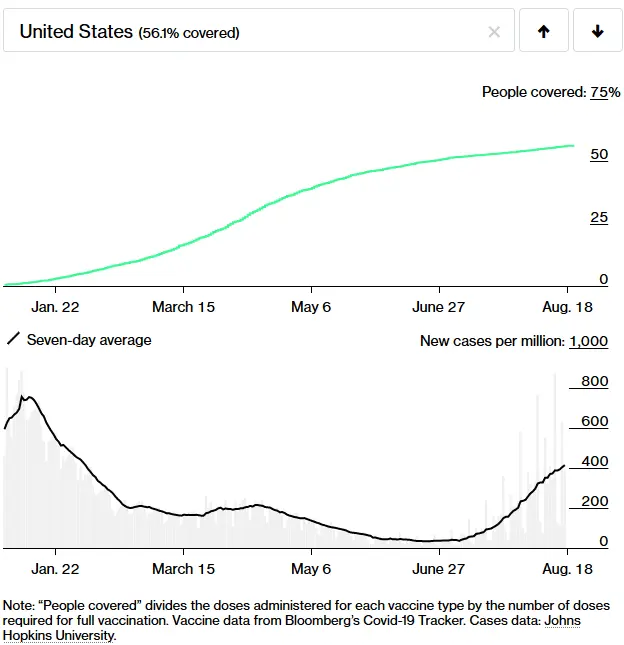Click the 75% people covered label
The image size is (624, 645).
pos(598,92)
